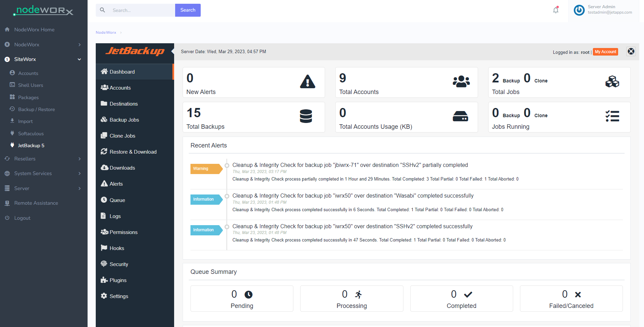
Task: Click the Jobs Running task list icon
Action: pos(612,116)
